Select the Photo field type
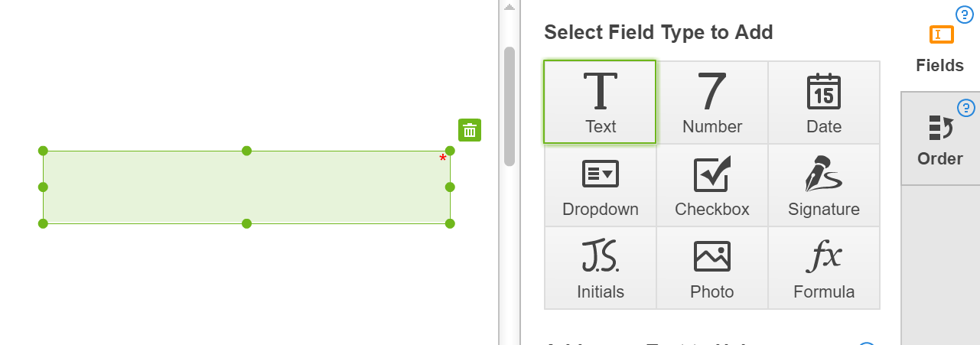 click(712, 268)
